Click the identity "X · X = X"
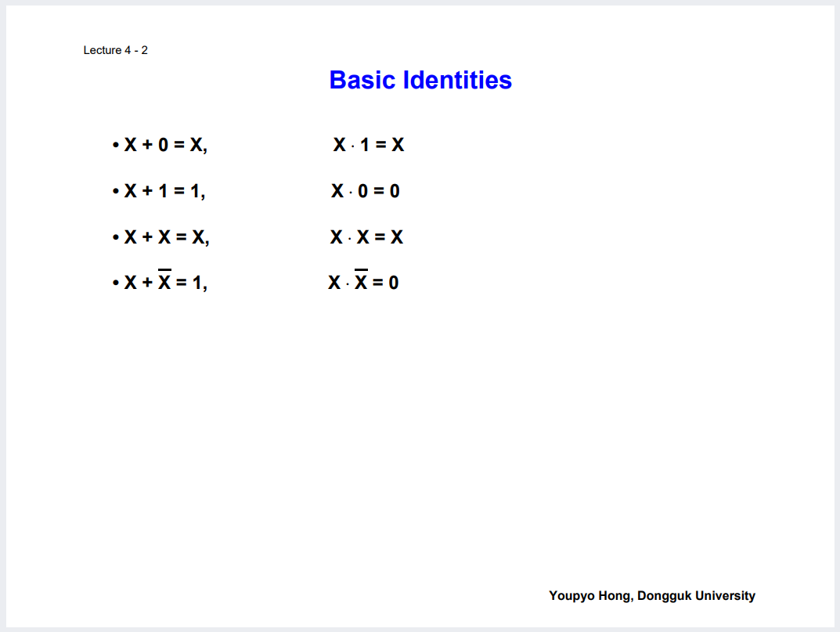The image size is (840, 632). pos(366,237)
